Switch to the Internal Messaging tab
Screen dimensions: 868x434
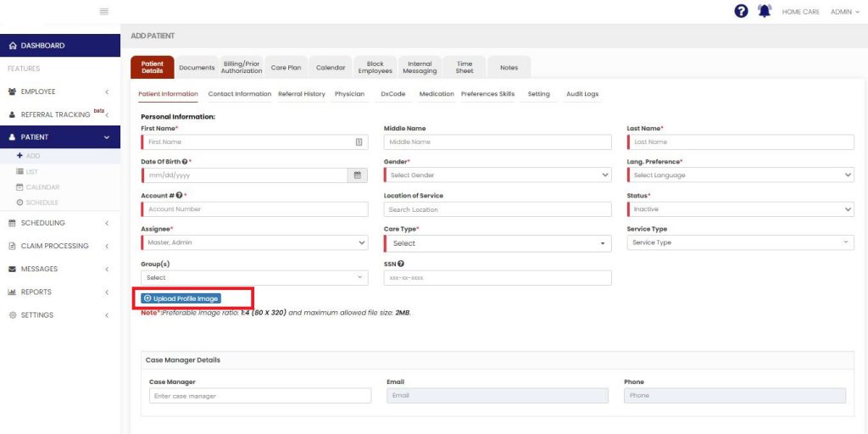pyautogui.click(x=420, y=68)
